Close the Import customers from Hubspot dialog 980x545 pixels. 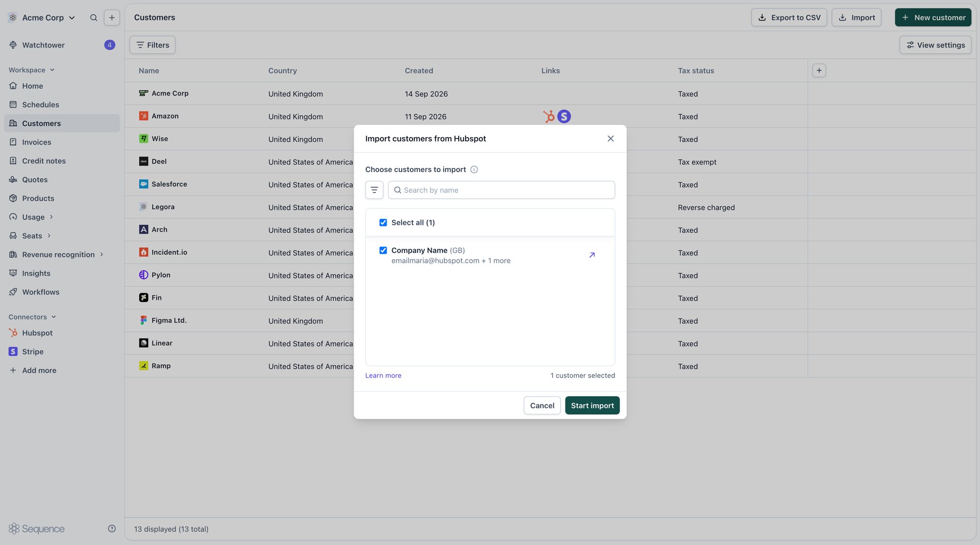tap(611, 139)
